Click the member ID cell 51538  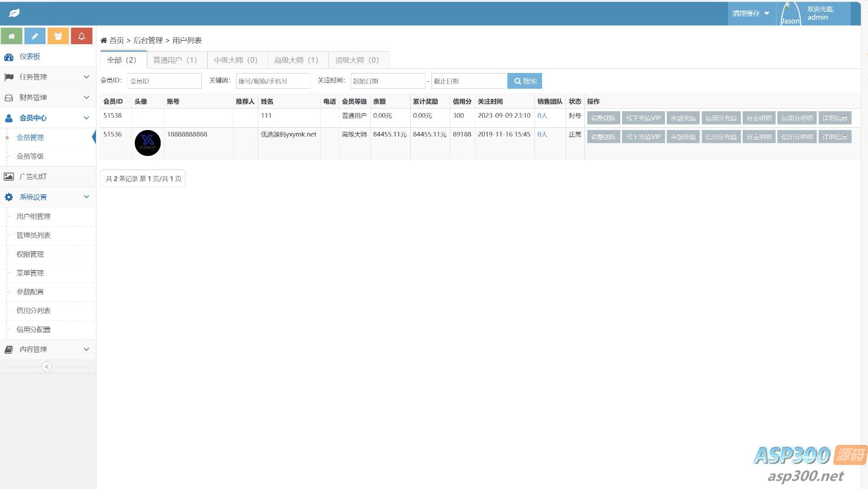click(x=112, y=116)
